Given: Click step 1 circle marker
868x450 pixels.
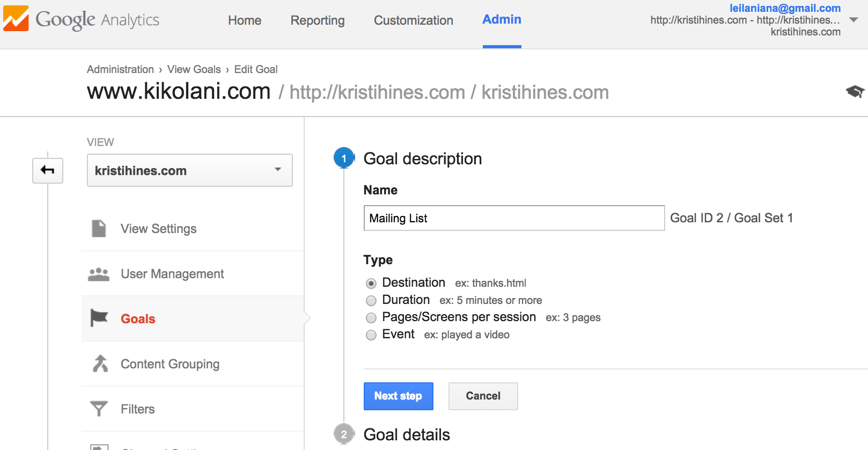Looking at the screenshot, I should [x=344, y=158].
